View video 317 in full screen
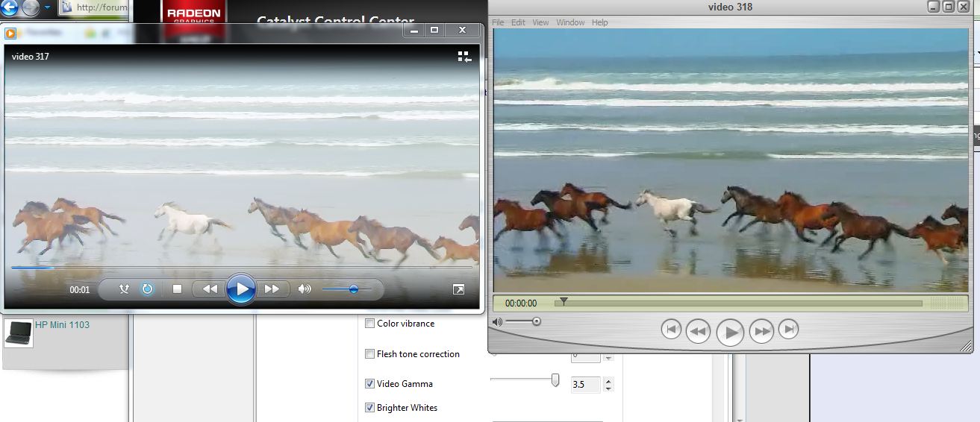Screen dimensions: 980x422 point(458,289)
